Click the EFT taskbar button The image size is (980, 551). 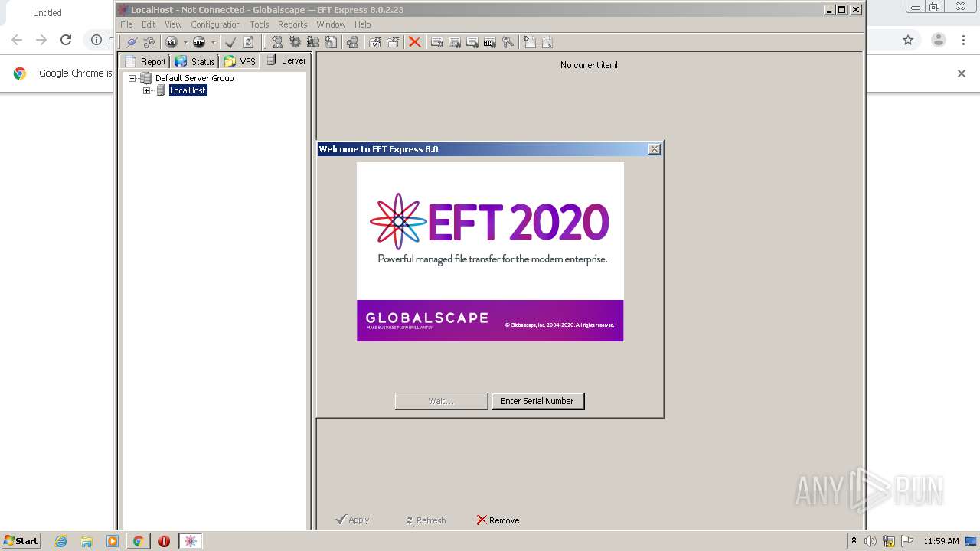click(190, 541)
